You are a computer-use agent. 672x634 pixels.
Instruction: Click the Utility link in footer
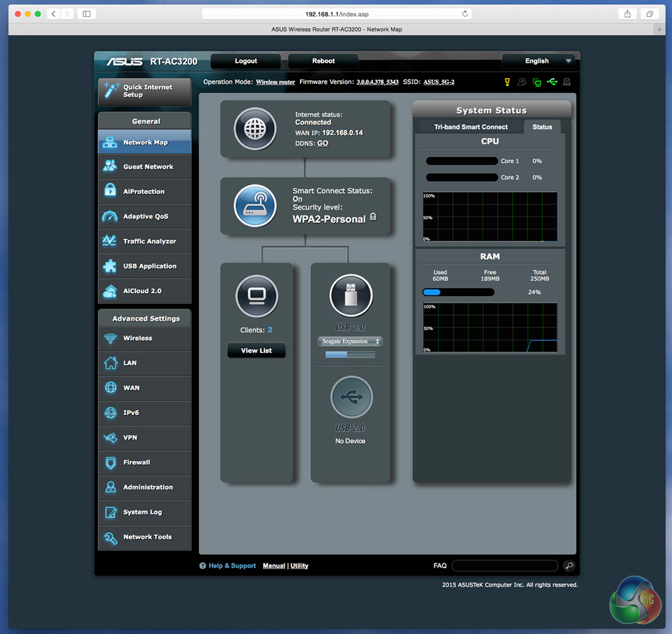(299, 566)
